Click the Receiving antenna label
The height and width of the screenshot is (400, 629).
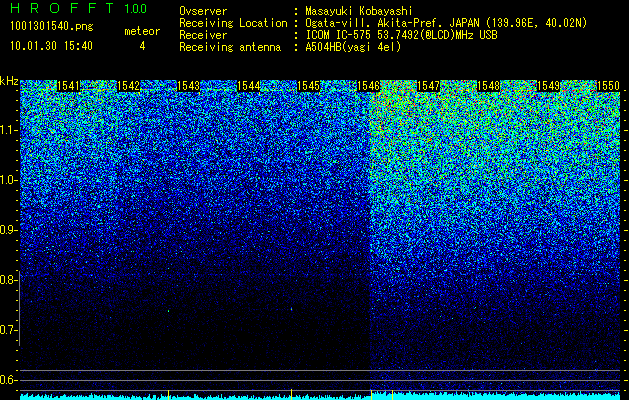click(230, 47)
